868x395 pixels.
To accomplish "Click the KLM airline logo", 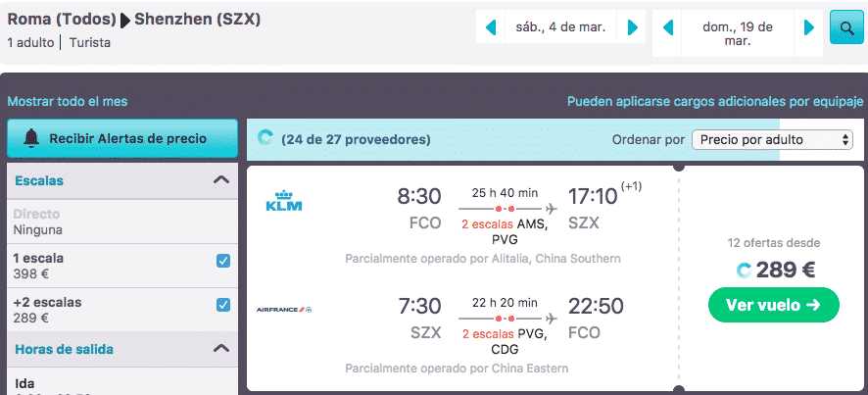I will 284,201.
